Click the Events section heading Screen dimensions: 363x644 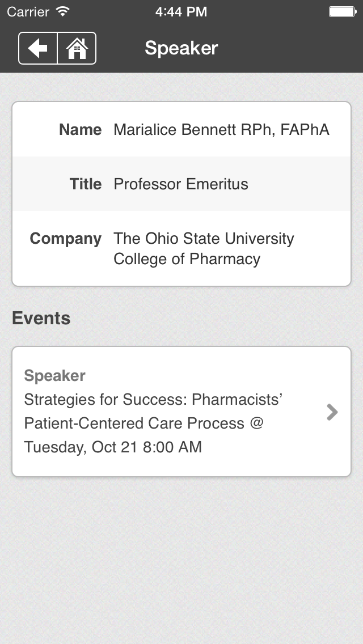(x=41, y=319)
